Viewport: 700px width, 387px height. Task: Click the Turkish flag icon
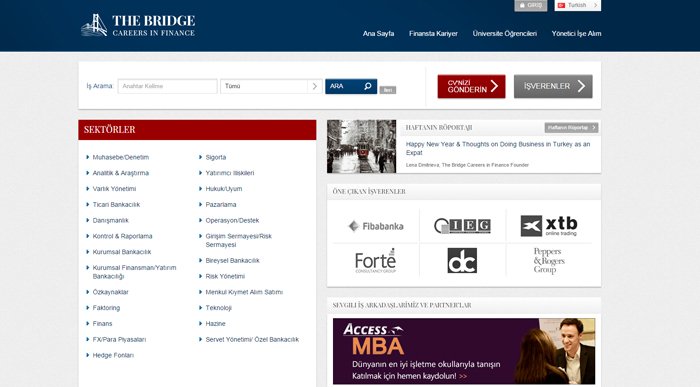(x=561, y=5)
